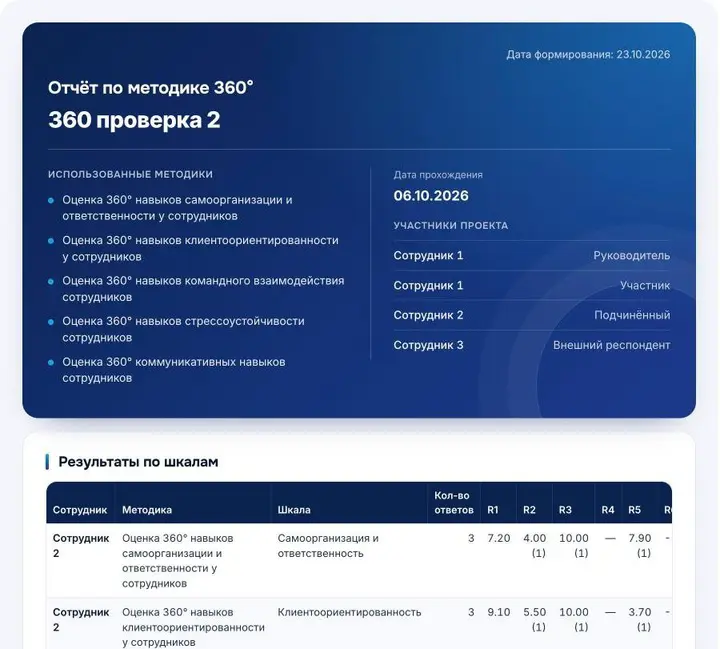Click the "Результаты по шкалам" section heading

[138, 462]
